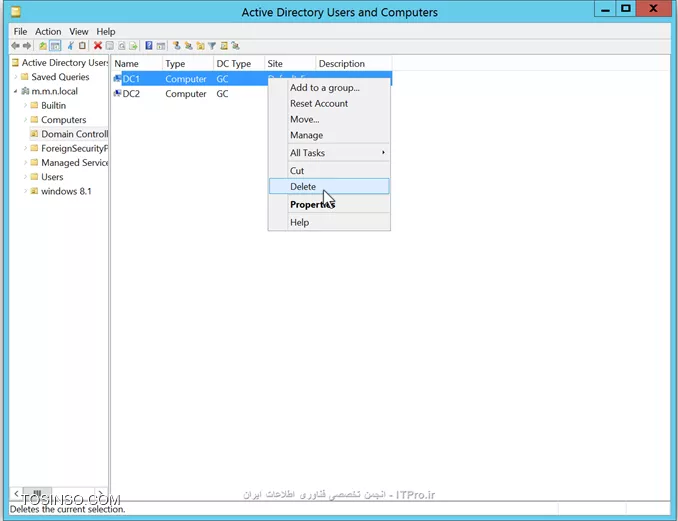This screenshot has height=521, width=678.
Task: Click the left arrow of tree scrollbar
Action: tap(16, 493)
